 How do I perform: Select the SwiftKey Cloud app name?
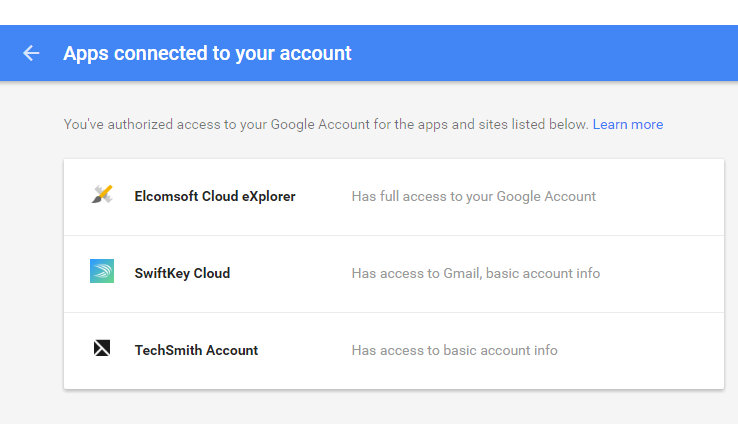(x=182, y=273)
